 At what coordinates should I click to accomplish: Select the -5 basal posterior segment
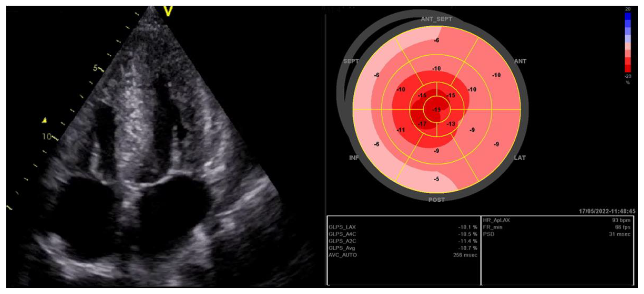(x=436, y=179)
